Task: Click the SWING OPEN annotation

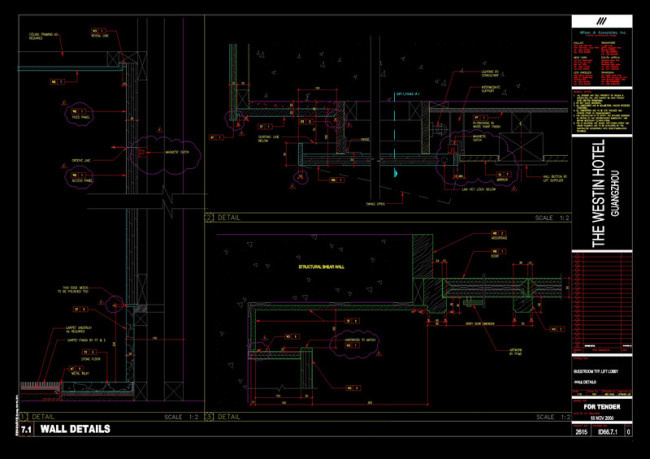Action: [376, 204]
